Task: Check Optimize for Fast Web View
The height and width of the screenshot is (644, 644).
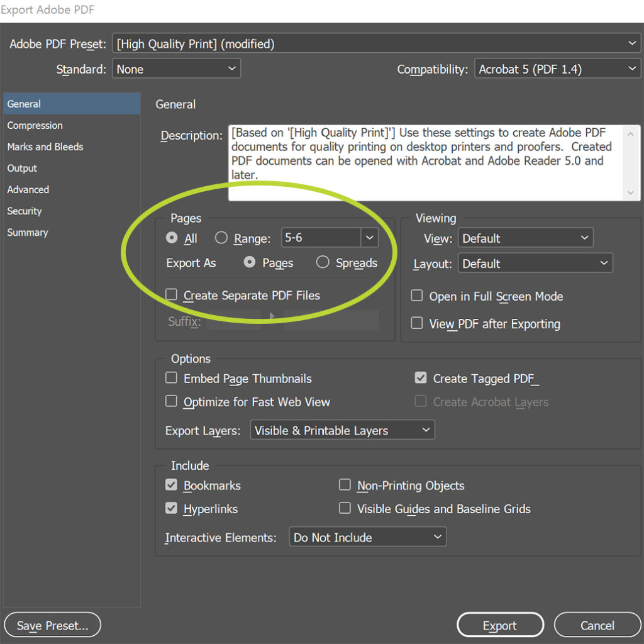Action: click(171, 401)
